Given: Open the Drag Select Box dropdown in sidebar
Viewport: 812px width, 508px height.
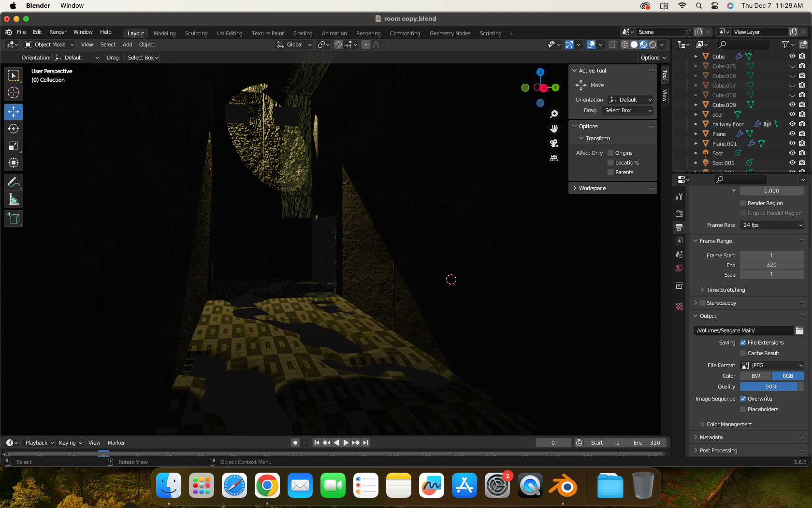Looking at the screenshot, I should [x=627, y=110].
